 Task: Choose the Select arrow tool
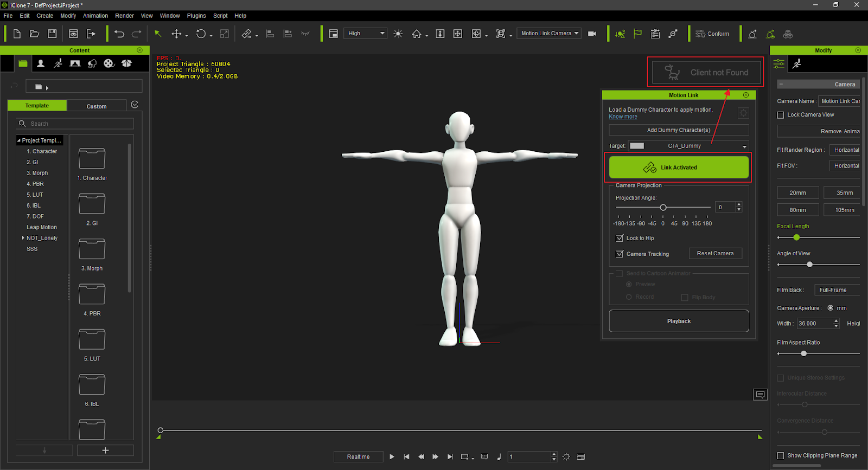click(x=158, y=34)
